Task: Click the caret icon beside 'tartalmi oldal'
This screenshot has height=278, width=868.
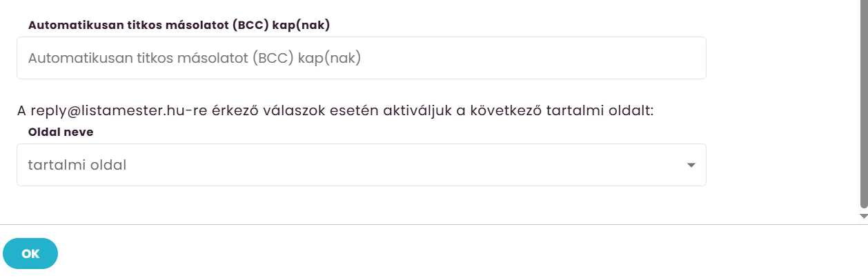Action: [x=691, y=166]
